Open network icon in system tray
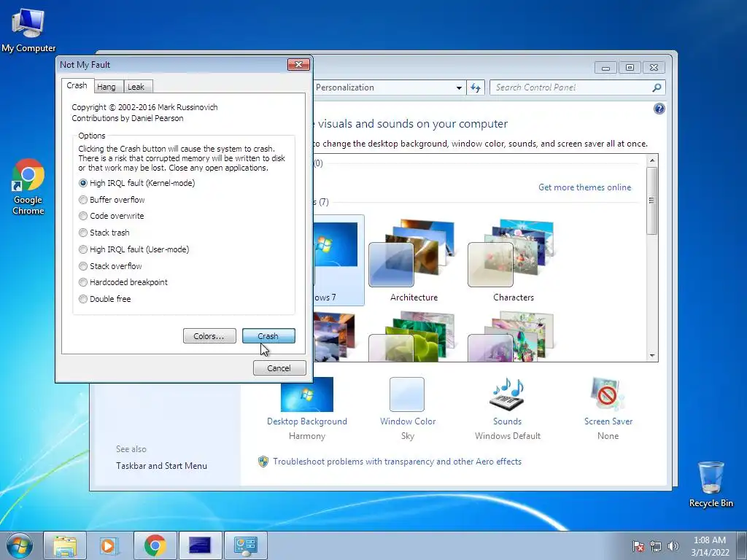 coord(656,546)
